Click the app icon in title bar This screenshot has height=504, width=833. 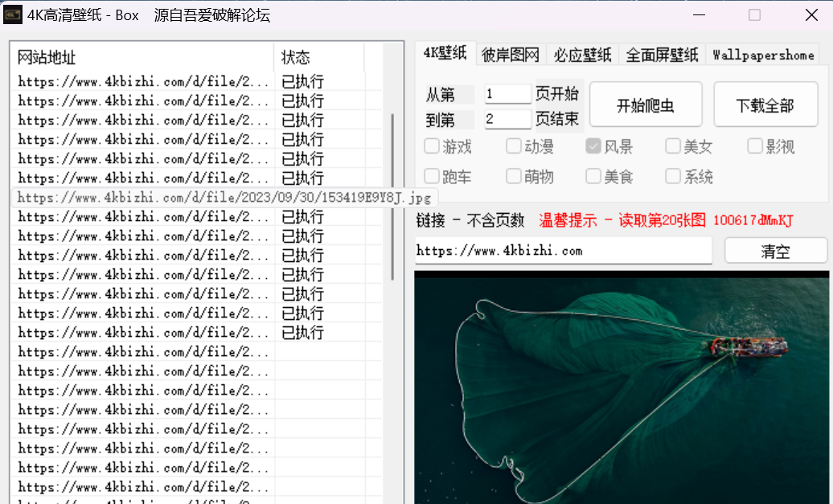tap(13, 14)
